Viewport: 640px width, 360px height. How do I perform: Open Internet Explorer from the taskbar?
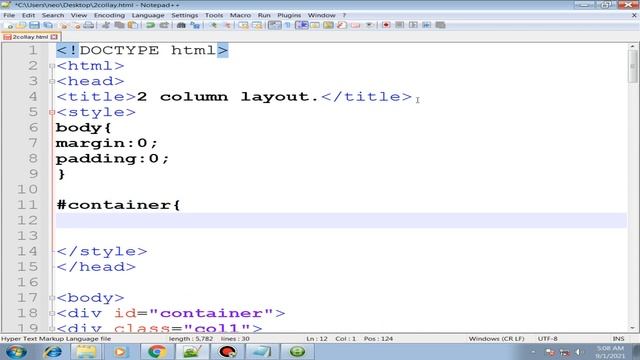point(53,352)
